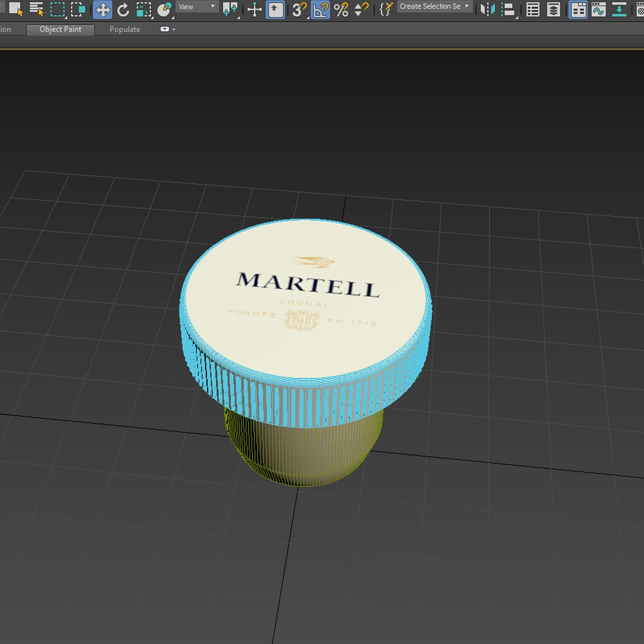
Task: Click the Mirror tool icon
Action: pos(488,10)
